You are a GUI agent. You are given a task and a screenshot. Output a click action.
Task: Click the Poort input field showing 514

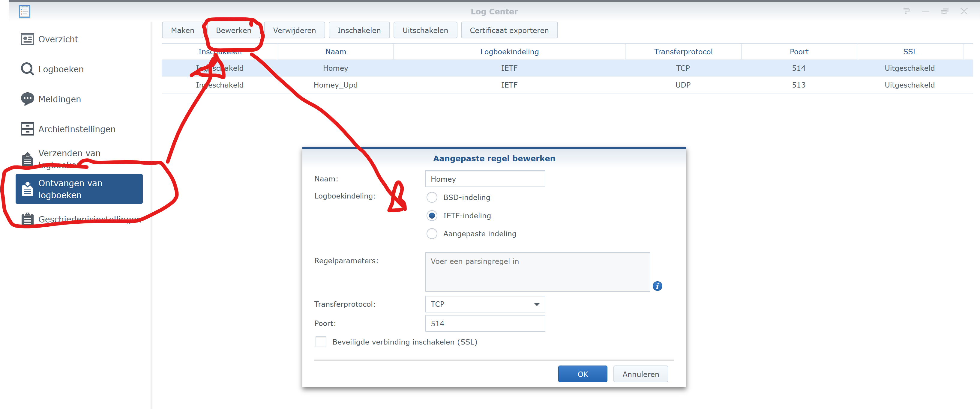pyautogui.click(x=485, y=324)
